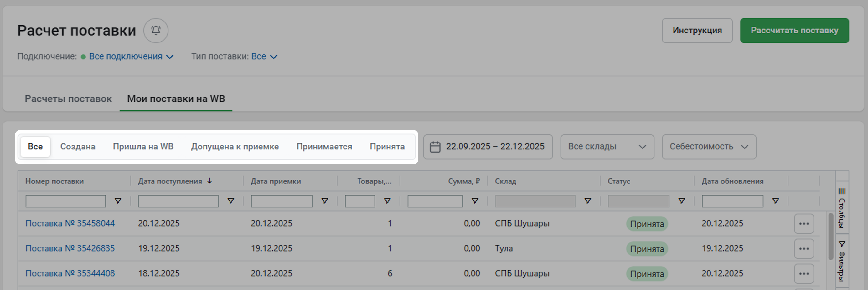Switch to Расчеты поставок tab
This screenshot has height=290, width=868.
68,98
